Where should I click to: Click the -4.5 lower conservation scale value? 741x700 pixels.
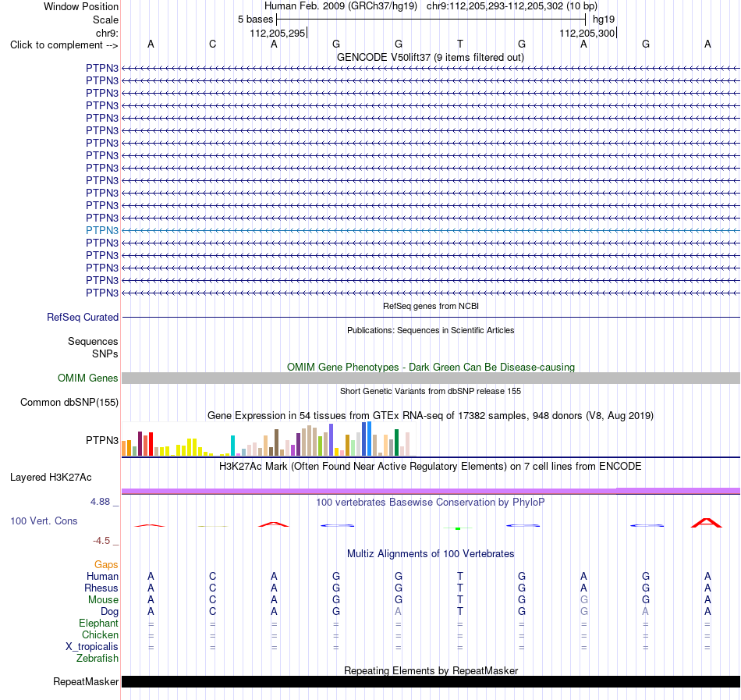point(101,540)
